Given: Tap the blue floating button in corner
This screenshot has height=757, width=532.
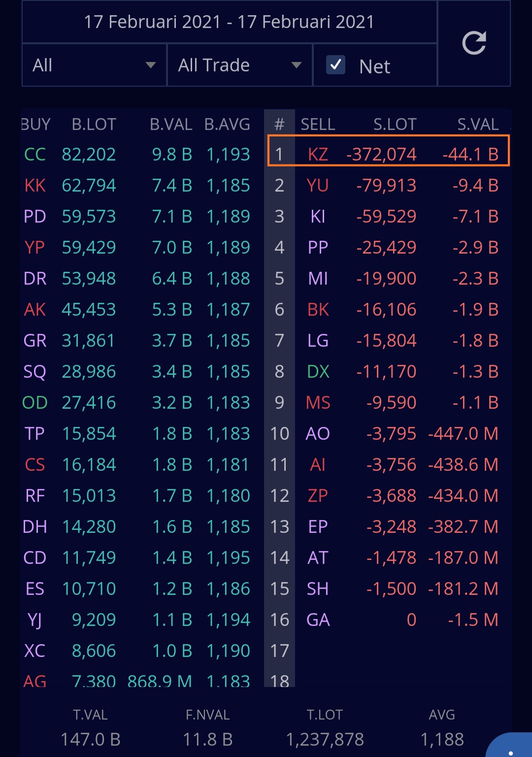Looking at the screenshot, I should [511, 746].
